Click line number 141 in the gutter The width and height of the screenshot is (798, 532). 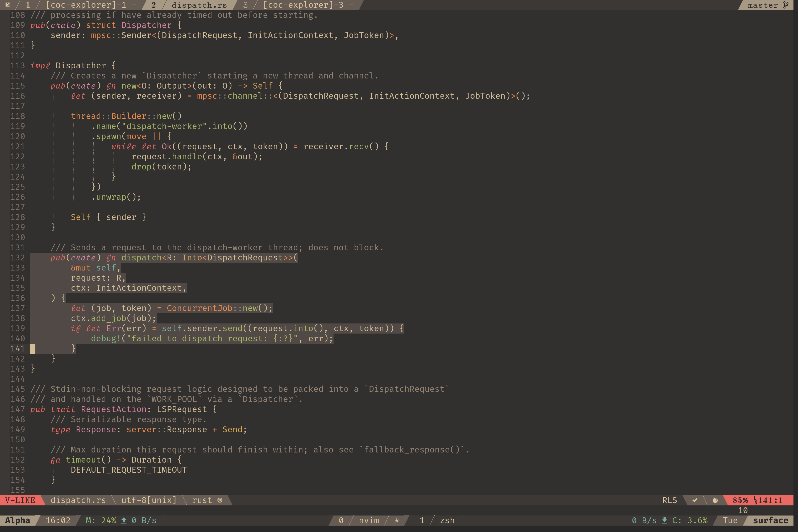(x=18, y=348)
